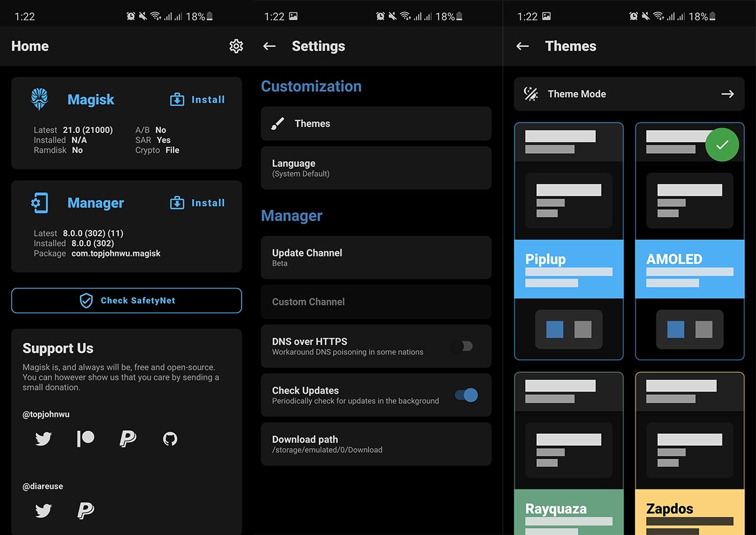This screenshot has height=535, width=756.
Task: Click the @diareuse label
Action: tap(43, 486)
